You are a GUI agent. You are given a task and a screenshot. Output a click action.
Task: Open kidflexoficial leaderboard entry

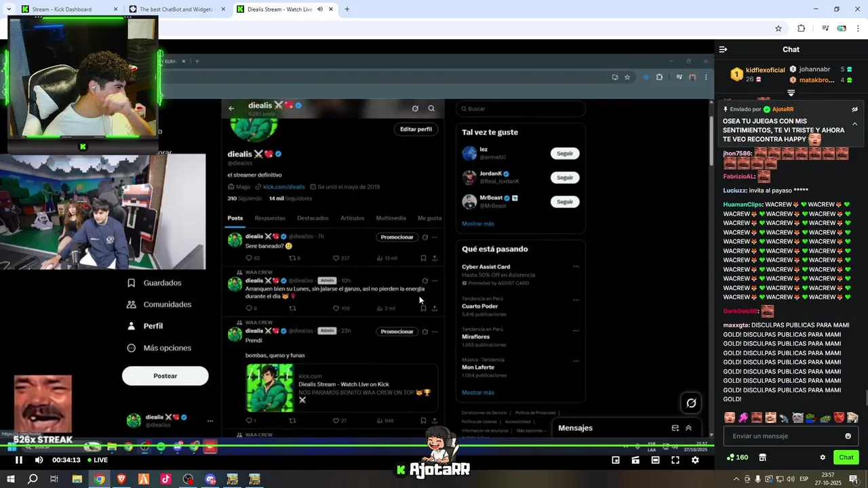click(757, 75)
